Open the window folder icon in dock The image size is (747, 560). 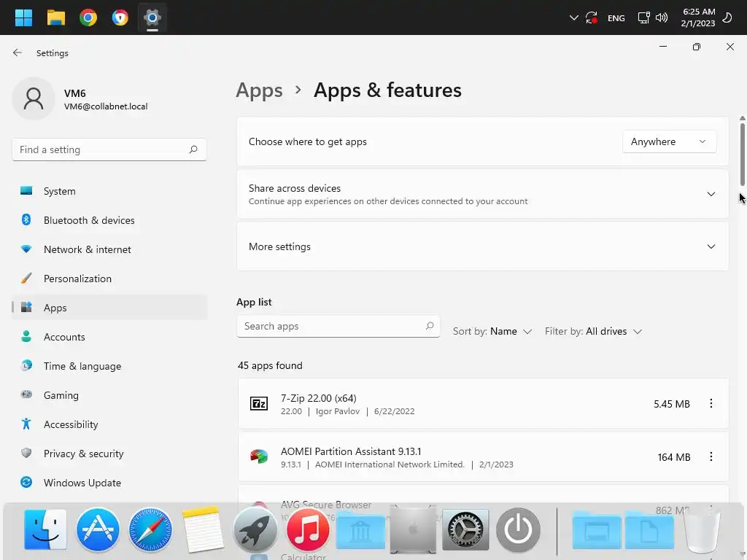[597, 530]
